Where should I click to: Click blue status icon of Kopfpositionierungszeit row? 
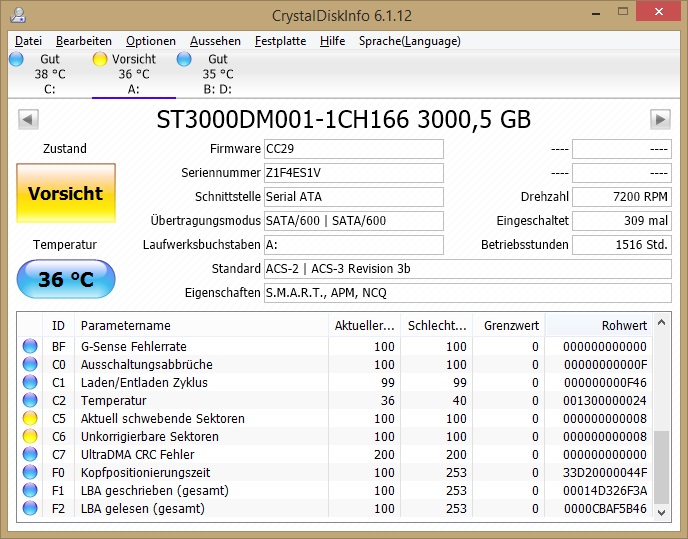(30, 472)
